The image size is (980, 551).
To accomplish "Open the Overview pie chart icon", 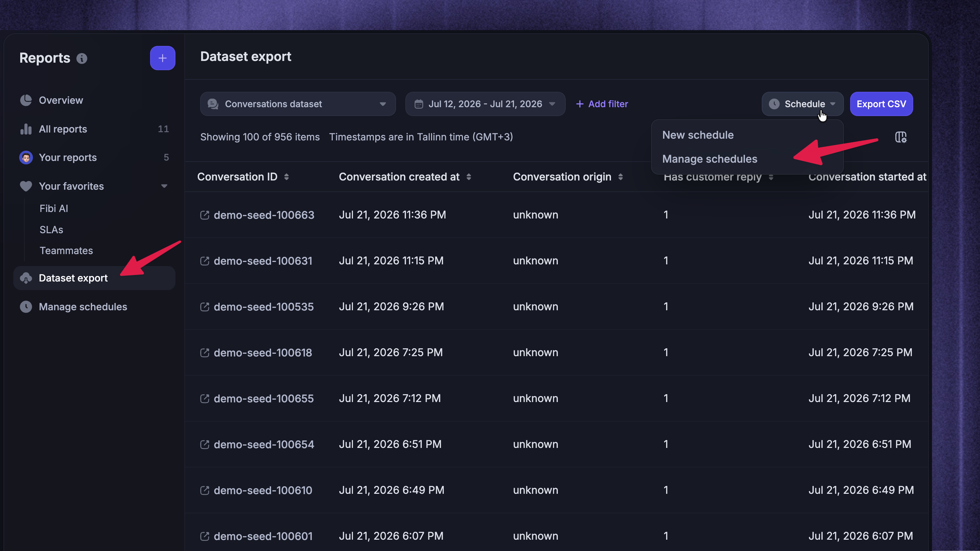I will click(x=26, y=100).
